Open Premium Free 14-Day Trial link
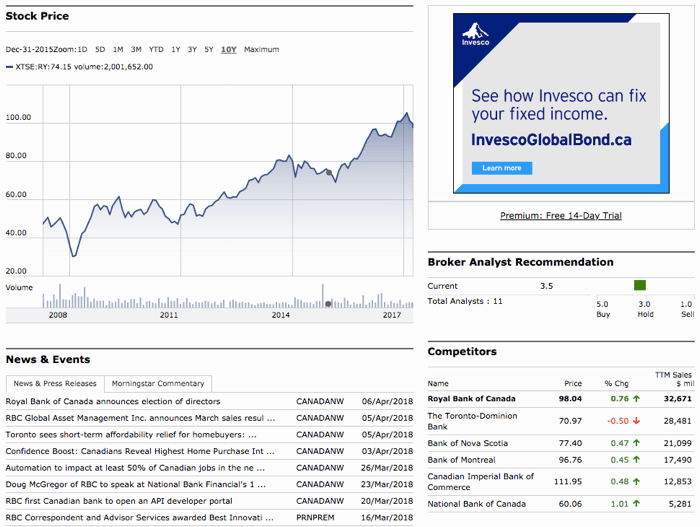 (561, 215)
